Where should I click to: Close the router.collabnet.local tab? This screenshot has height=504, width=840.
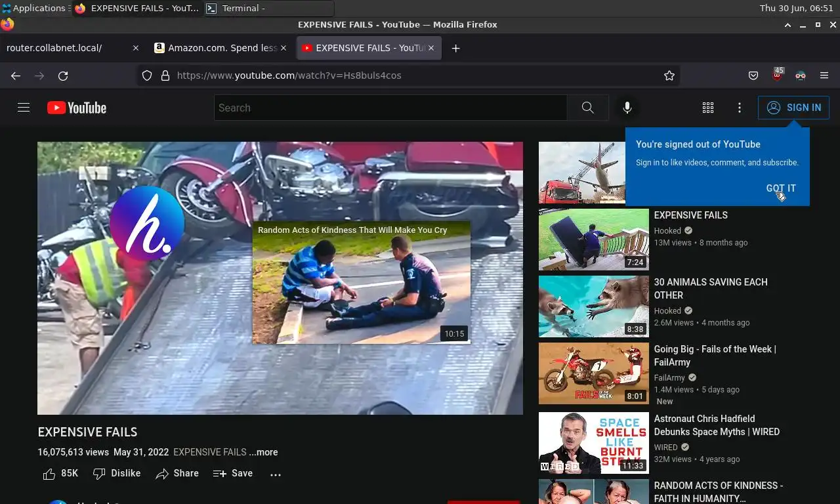coord(136,48)
